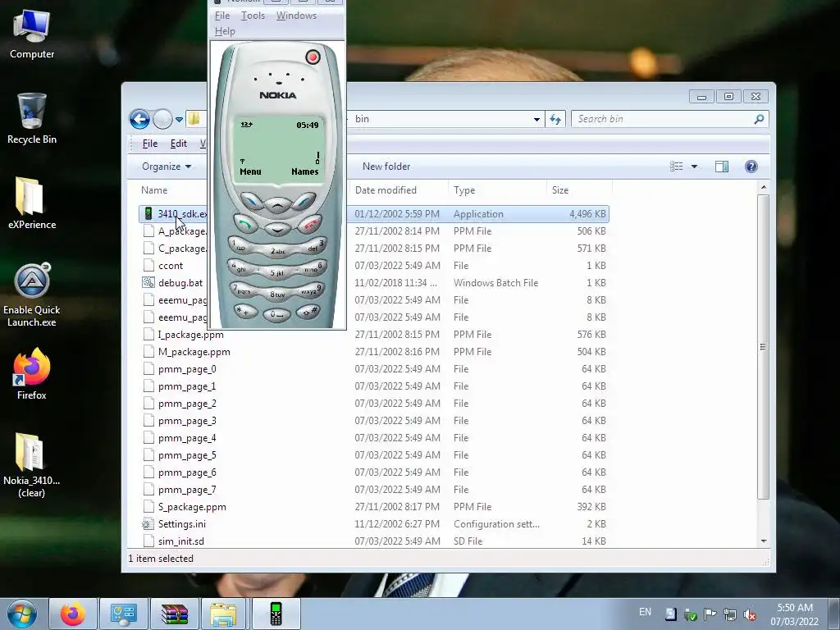Select the Nokia_3410 (clear) desktop folder
Viewport: 840px width, 630px height.
32,465
